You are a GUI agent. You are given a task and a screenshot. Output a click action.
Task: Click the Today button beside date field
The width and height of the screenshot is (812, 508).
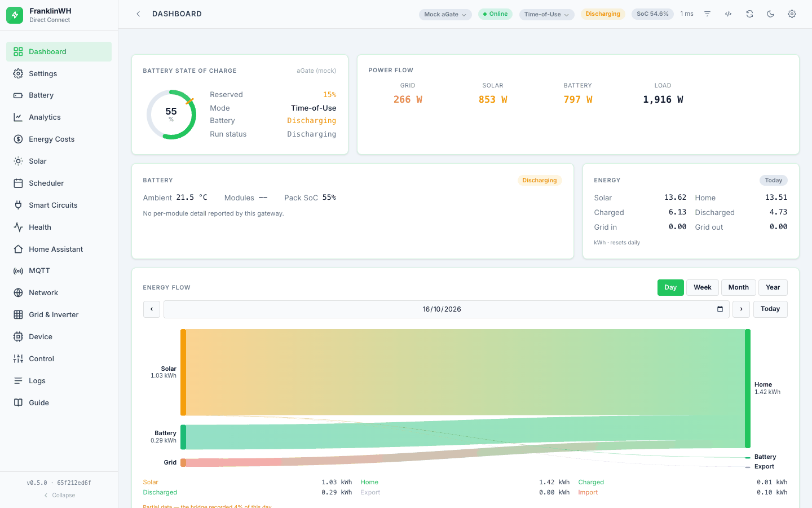770,309
